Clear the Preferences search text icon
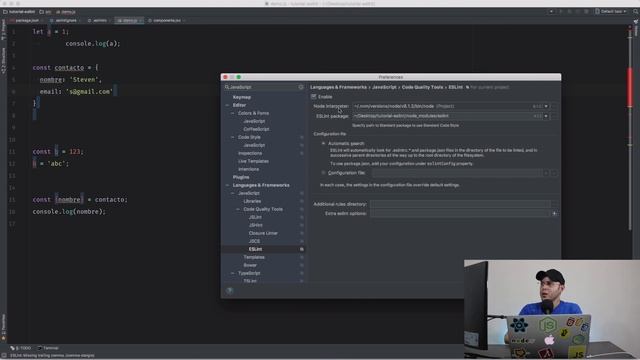The image size is (640, 360). tap(301, 87)
